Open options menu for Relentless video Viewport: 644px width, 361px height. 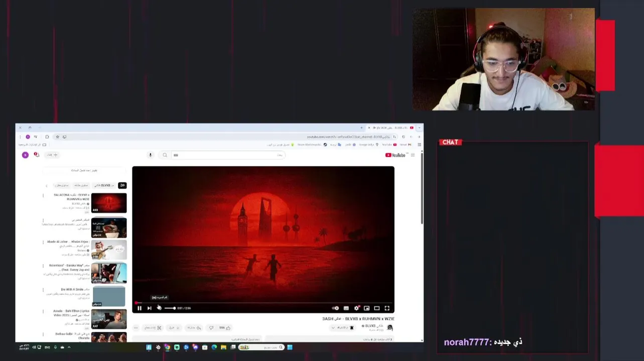43,266
